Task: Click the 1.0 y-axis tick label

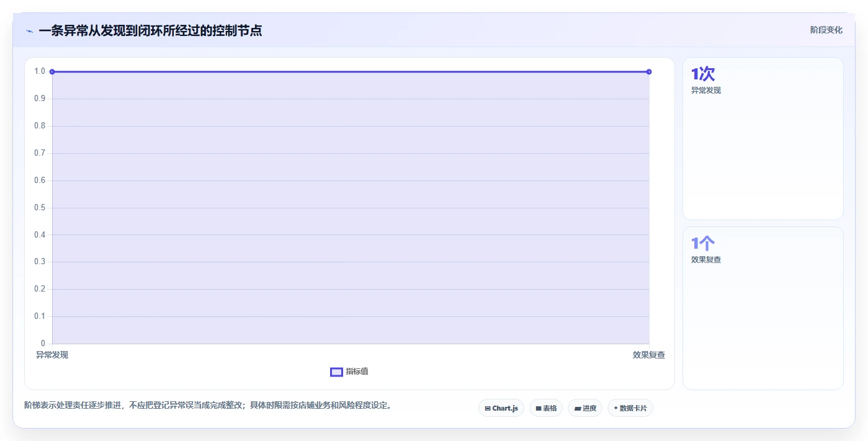Action: coord(40,71)
